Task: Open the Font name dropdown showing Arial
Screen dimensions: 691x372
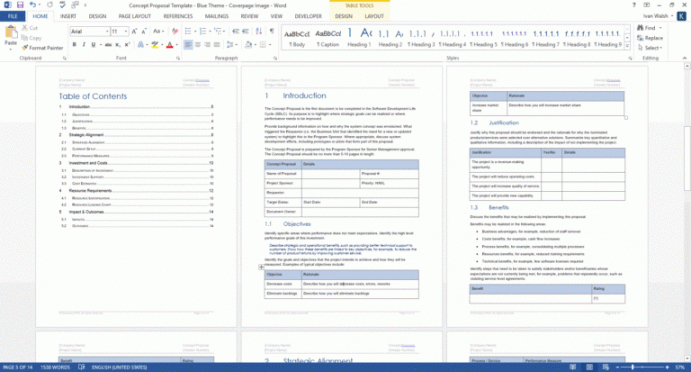Action: tap(89, 31)
